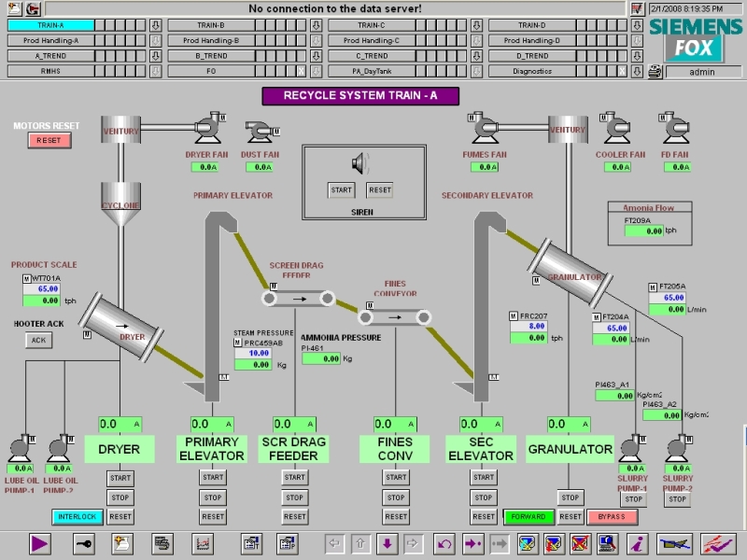Click the Dryer Fan motor symbol
Image resolution: width=747 pixels, height=560 pixels.
point(208,127)
